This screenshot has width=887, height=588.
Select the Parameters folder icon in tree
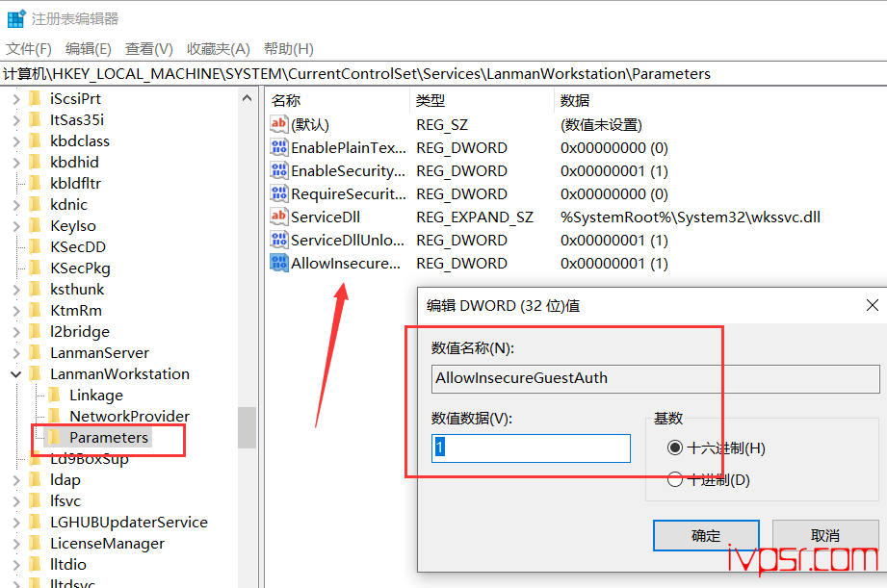coord(54,438)
